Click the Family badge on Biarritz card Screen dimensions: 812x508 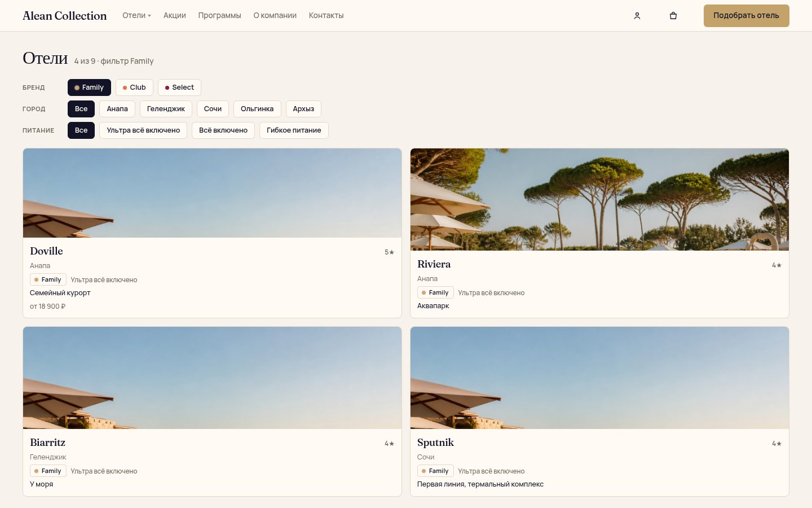[x=48, y=471]
